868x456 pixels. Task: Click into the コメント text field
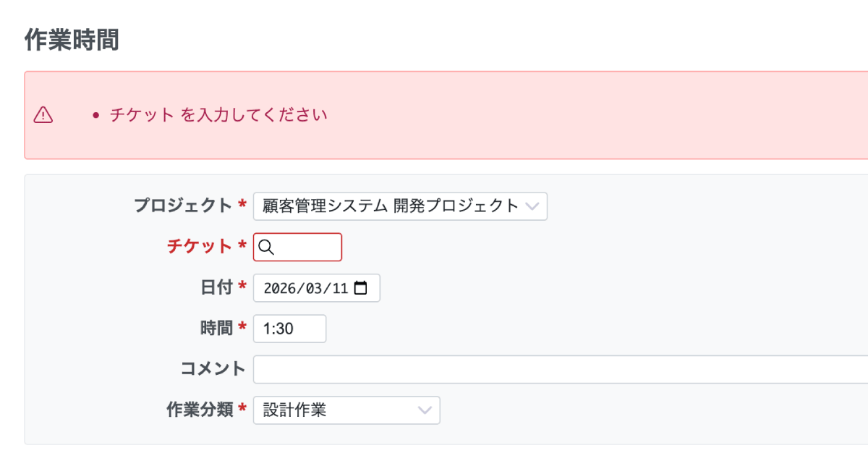pyautogui.click(x=557, y=369)
